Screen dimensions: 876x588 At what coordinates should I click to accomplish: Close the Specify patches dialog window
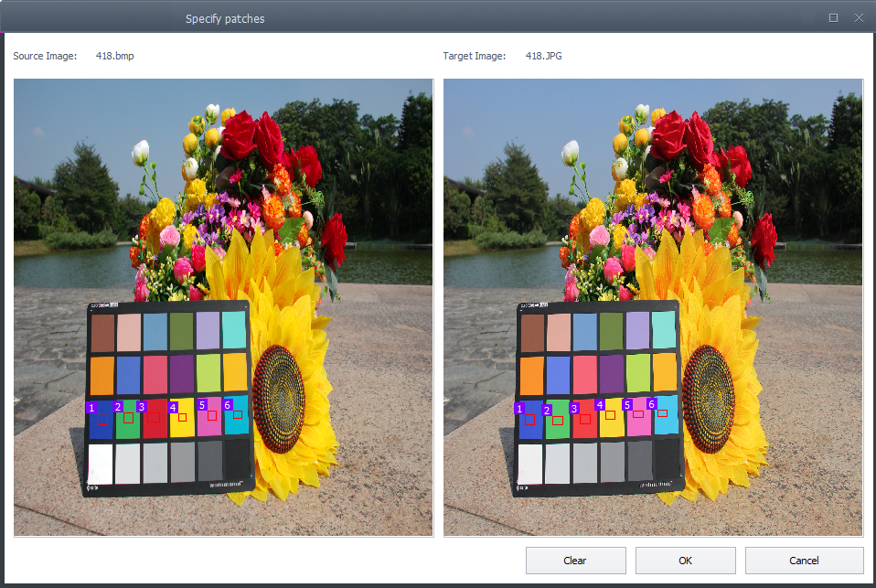[858, 18]
